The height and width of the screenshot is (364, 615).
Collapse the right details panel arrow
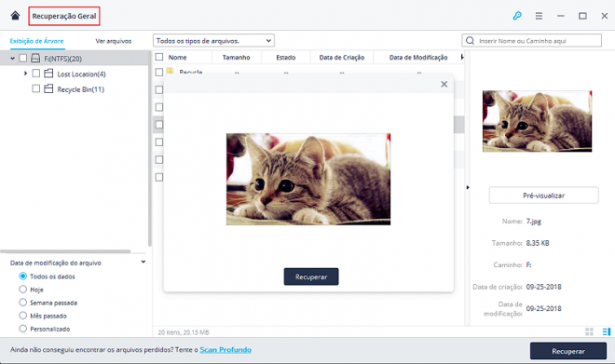468,187
